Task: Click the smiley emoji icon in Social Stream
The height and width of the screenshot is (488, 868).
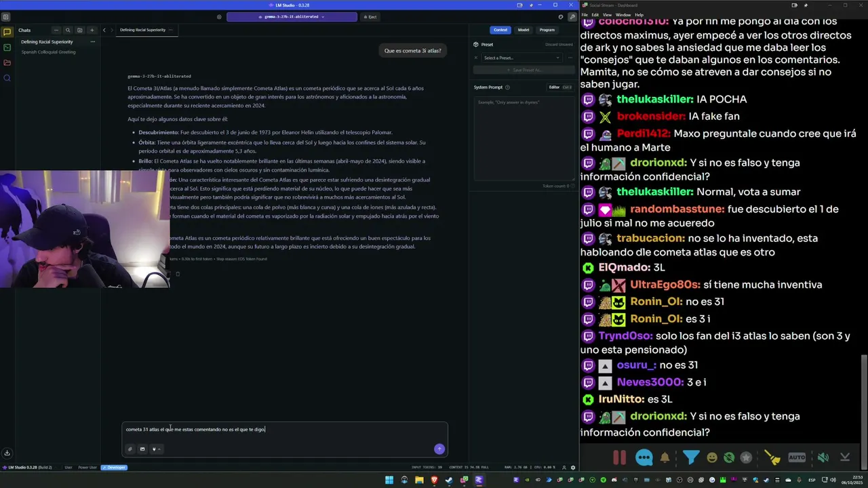Action: coord(712,457)
